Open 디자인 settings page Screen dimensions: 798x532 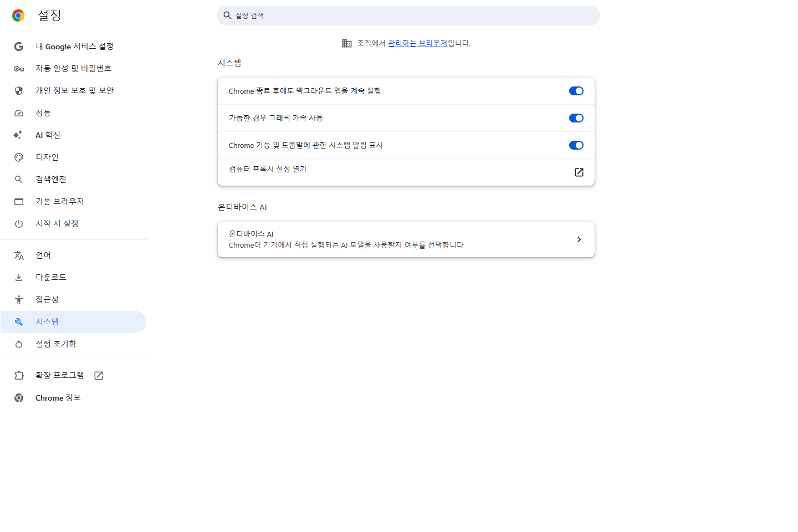[73, 157]
